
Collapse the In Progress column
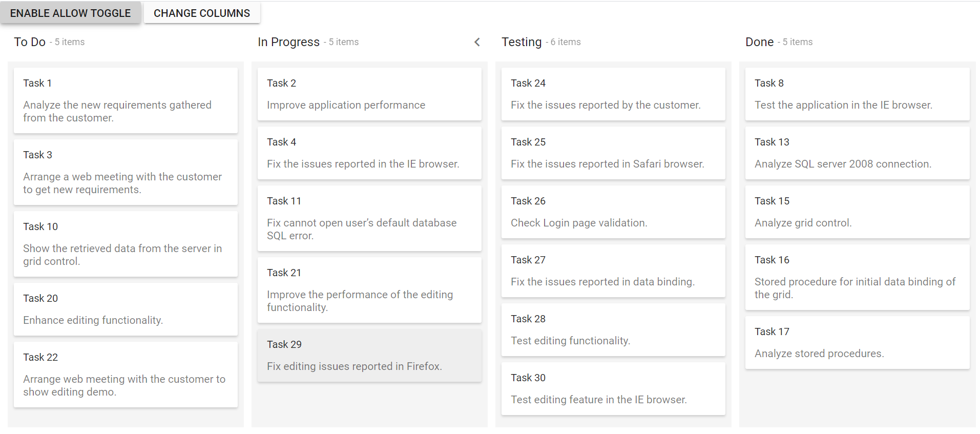[477, 42]
